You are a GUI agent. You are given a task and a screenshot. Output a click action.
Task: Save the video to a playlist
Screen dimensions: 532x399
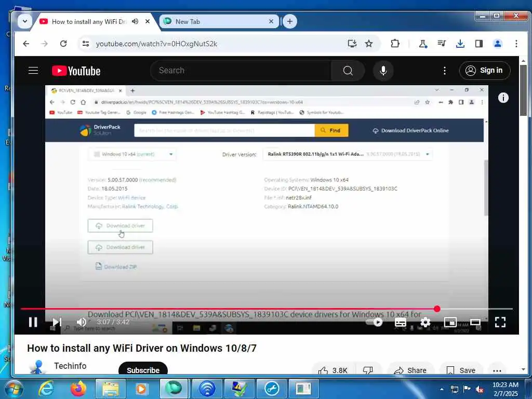coord(461,370)
